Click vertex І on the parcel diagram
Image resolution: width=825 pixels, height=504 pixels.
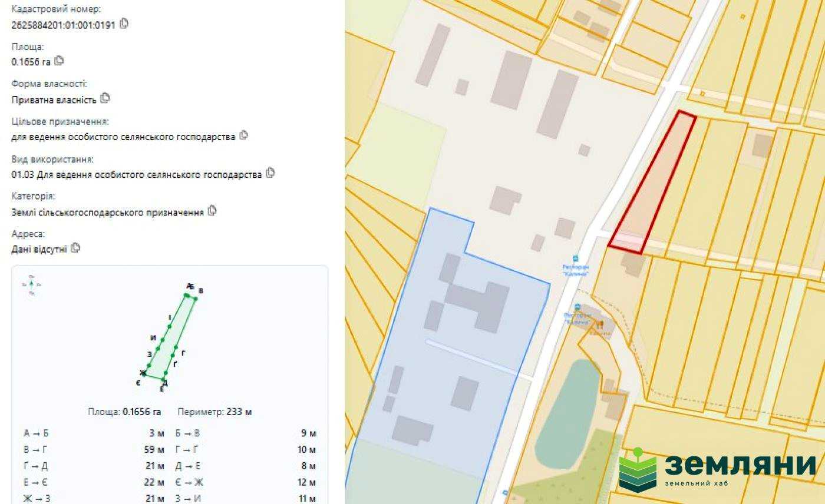pos(170,326)
